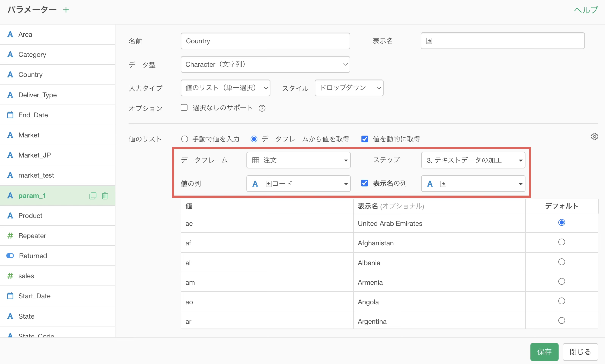The height and width of the screenshot is (364, 605).
Task: Set Angola as default value
Action: (x=562, y=301)
